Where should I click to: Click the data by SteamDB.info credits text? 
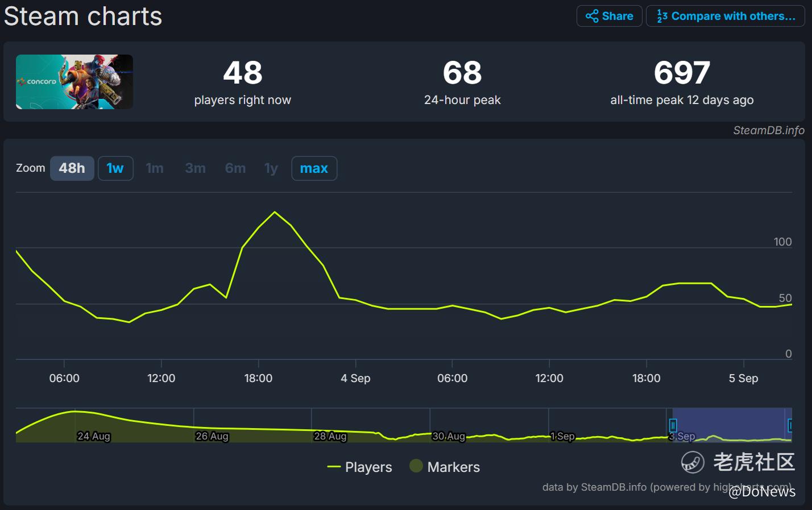666,487
